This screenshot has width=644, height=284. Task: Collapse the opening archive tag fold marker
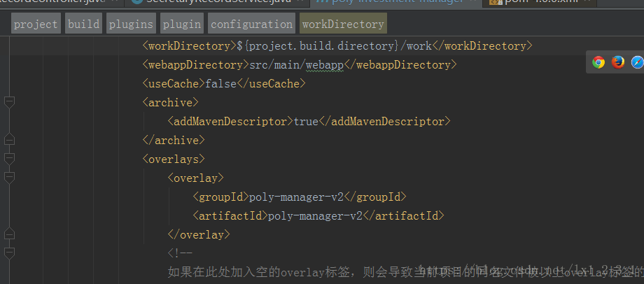point(9,102)
